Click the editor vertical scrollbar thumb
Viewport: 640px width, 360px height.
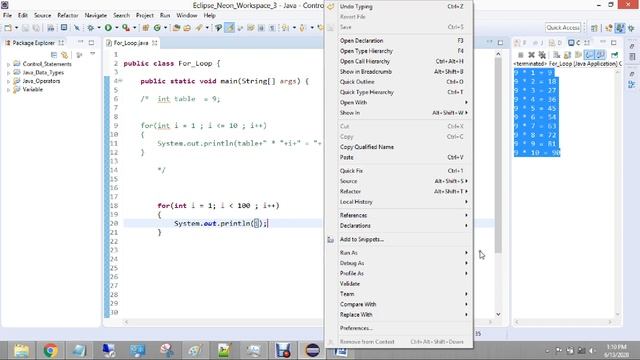498,156
